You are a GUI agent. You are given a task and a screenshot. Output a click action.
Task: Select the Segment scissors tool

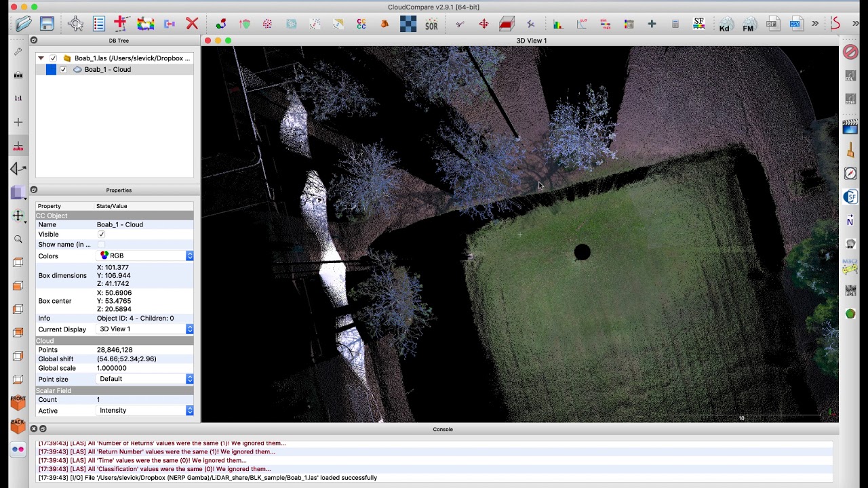coord(460,24)
